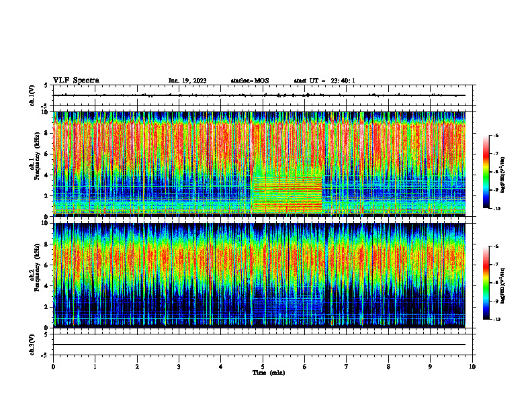Click the "start UT = 23:40: 1" header text

pyautogui.click(x=324, y=81)
